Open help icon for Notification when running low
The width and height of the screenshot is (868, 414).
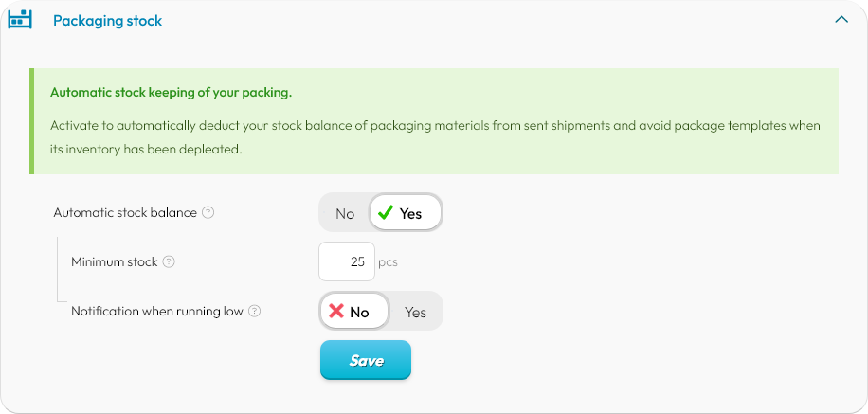pyautogui.click(x=254, y=311)
